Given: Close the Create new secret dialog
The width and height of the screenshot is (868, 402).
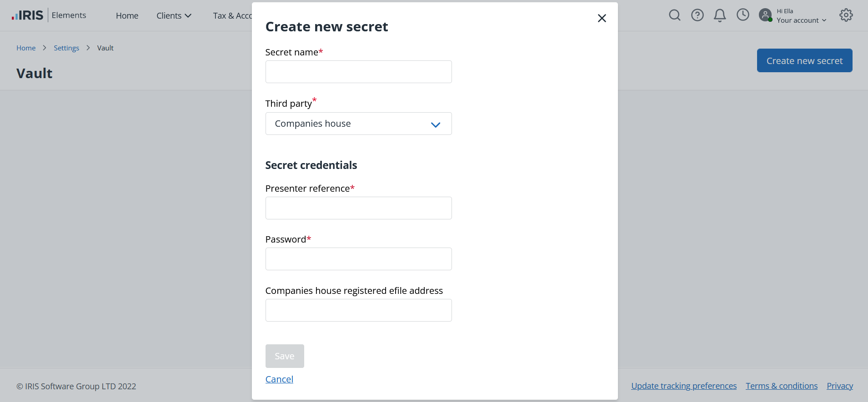Looking at the screenshot, I should (602, 18).
